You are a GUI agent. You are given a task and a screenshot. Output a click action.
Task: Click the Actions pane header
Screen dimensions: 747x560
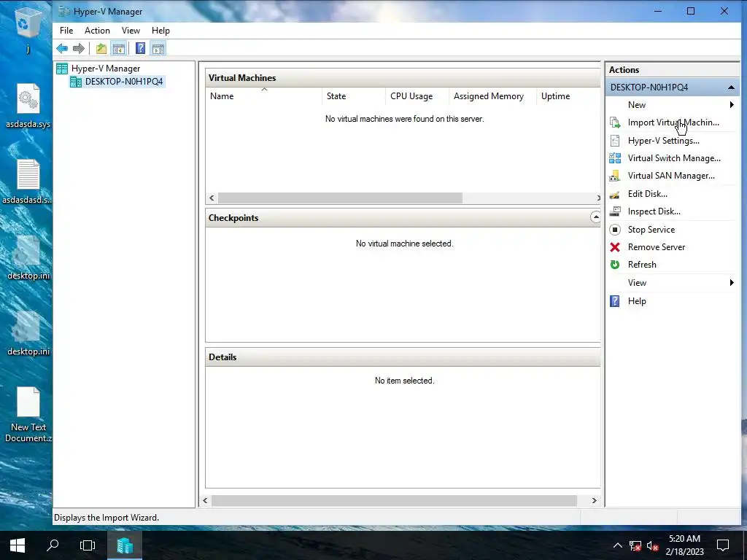tap(672, 69)
